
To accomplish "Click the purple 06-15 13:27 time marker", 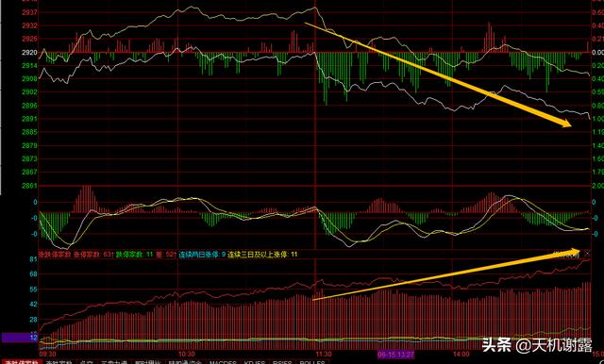I will point(395,355).
